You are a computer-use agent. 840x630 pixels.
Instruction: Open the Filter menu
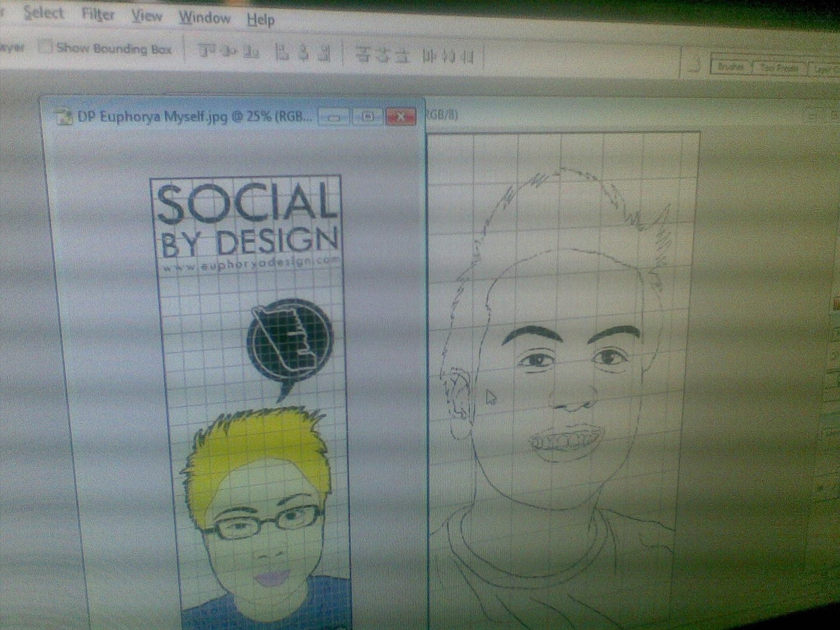point(97,14)
